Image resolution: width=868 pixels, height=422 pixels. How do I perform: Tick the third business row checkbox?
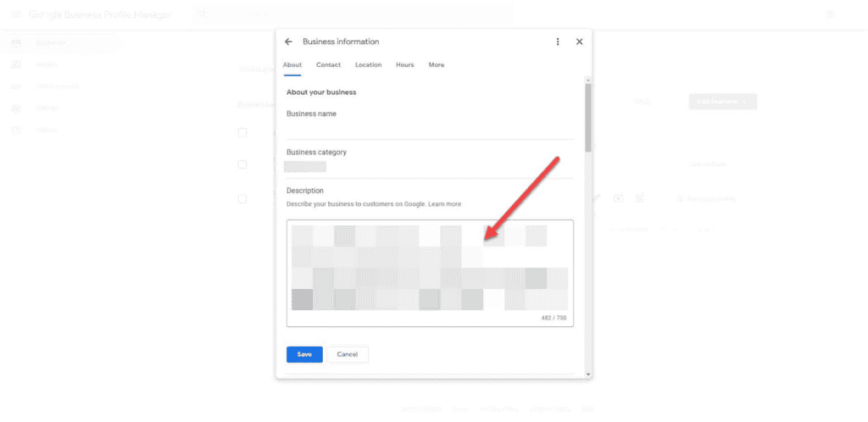point(242,199)
